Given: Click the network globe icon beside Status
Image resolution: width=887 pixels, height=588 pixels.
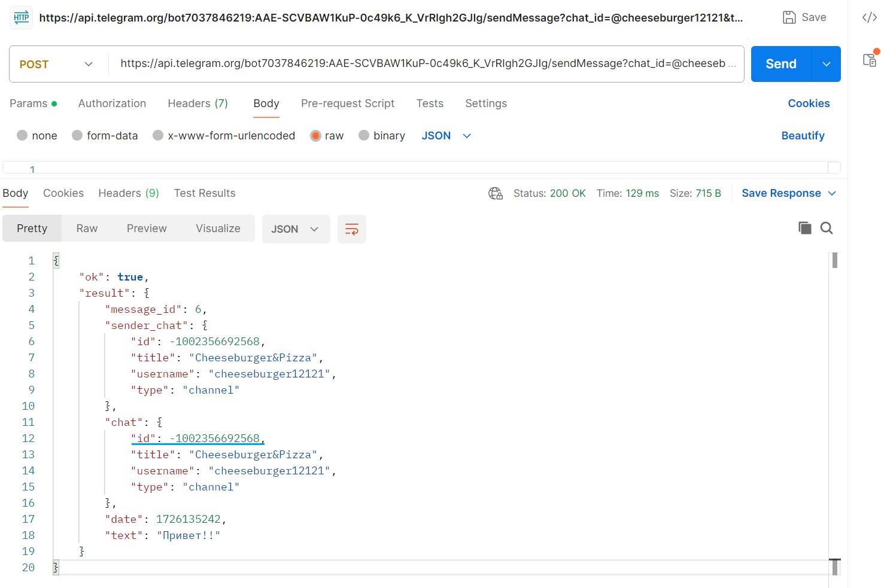Looking at the screenshot, I should 496,193.
